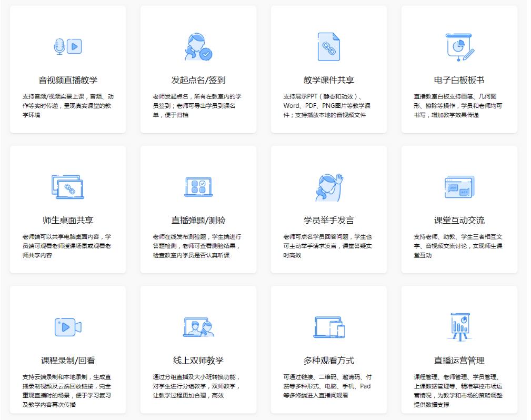
Task: Select the 直播弹题/测验 title text
Action: [198, 220]
